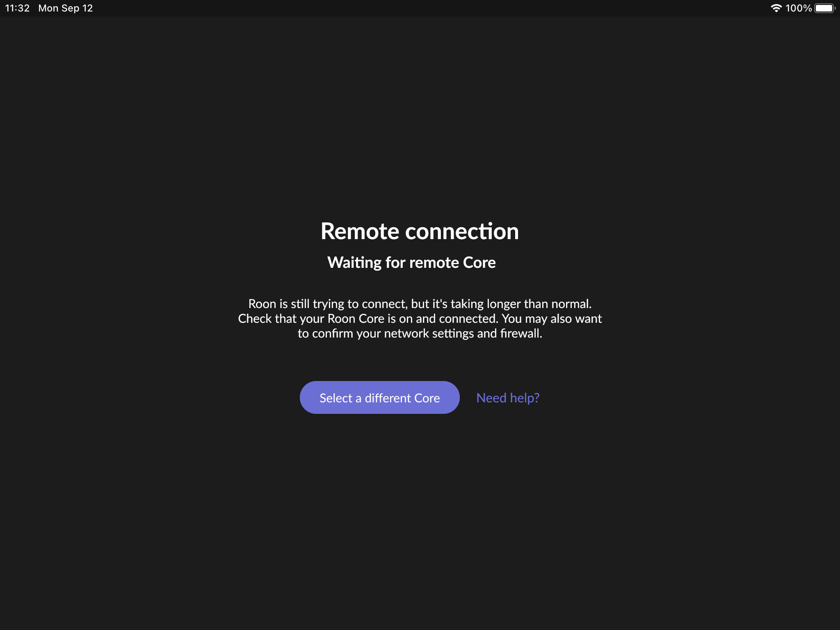Click the phrase 'network settings' in the message

(x=429, y=333)
